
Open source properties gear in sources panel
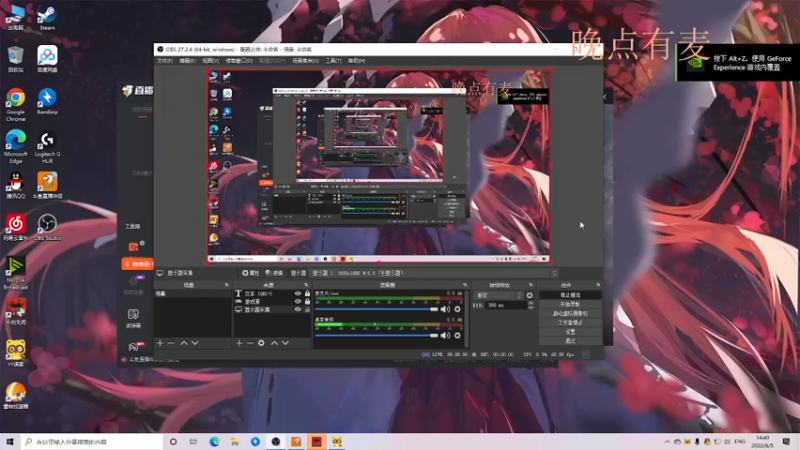261,343
